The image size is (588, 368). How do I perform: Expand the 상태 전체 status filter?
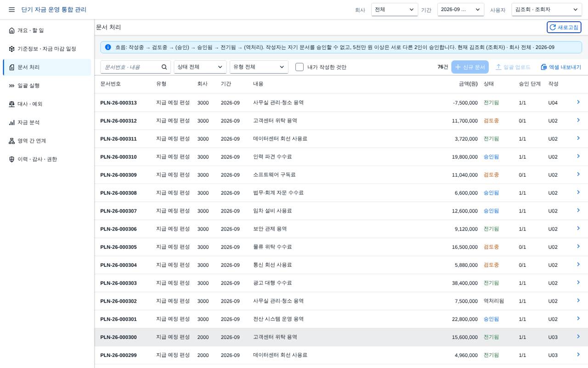tap(200, 67)
